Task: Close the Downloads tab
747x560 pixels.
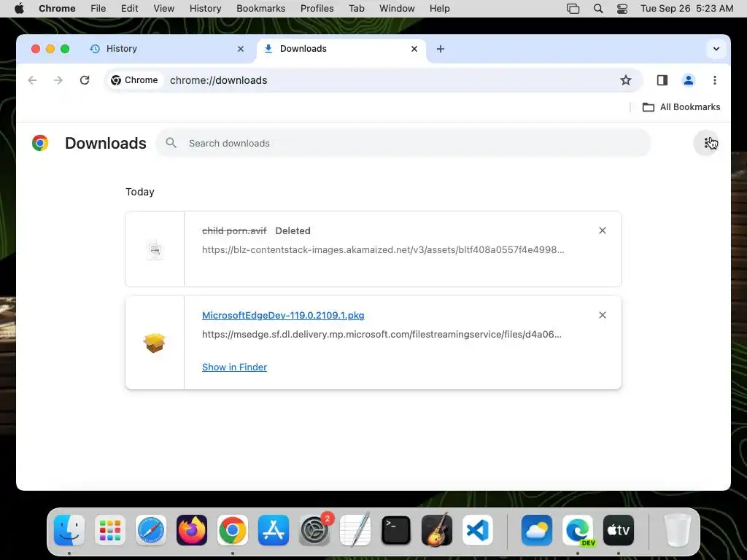Action: (x=414, y=49)
